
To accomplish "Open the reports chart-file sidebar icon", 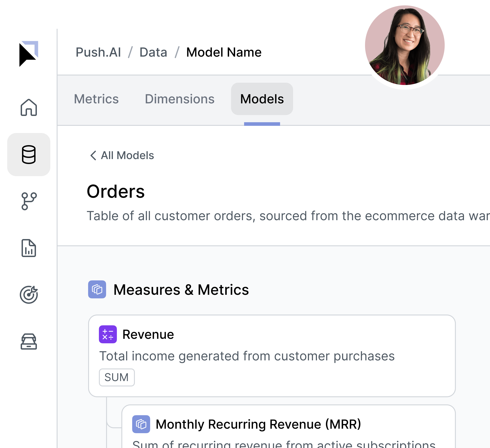I will pyautogui.click(x=29, y=248).
